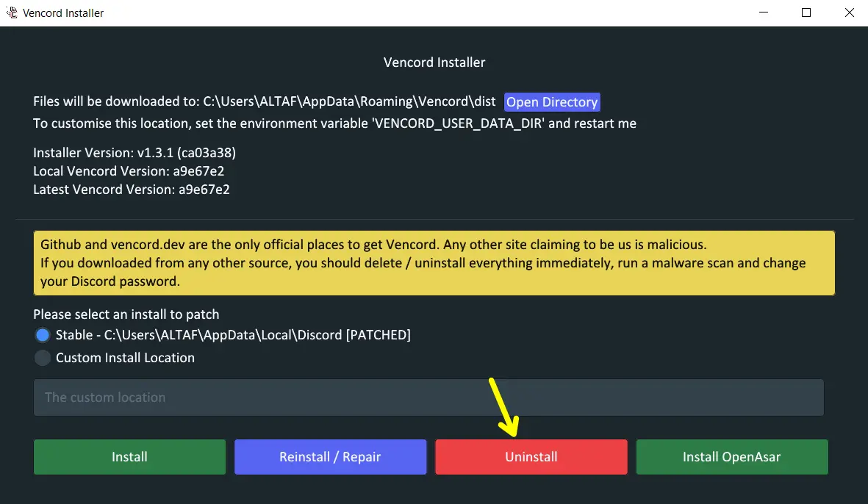
Task: Uninstall Vencord from the patched install
Action: click(531, 456)
